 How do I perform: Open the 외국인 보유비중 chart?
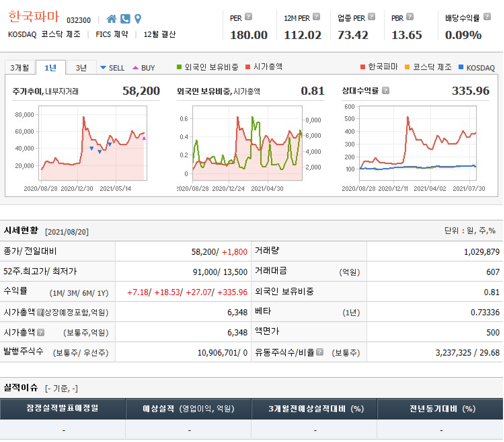[247, 144]
